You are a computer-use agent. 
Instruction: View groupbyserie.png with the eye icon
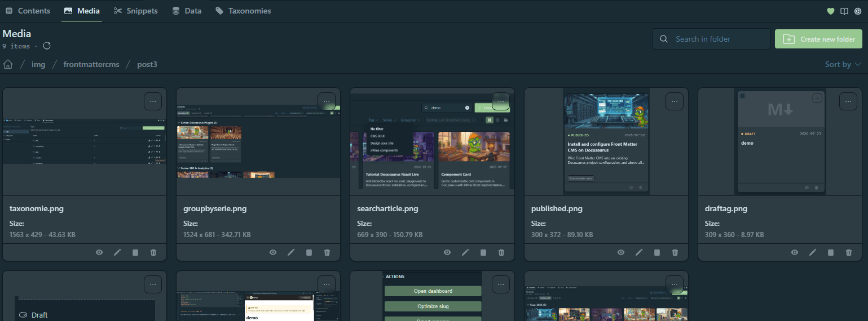(273, 252)
